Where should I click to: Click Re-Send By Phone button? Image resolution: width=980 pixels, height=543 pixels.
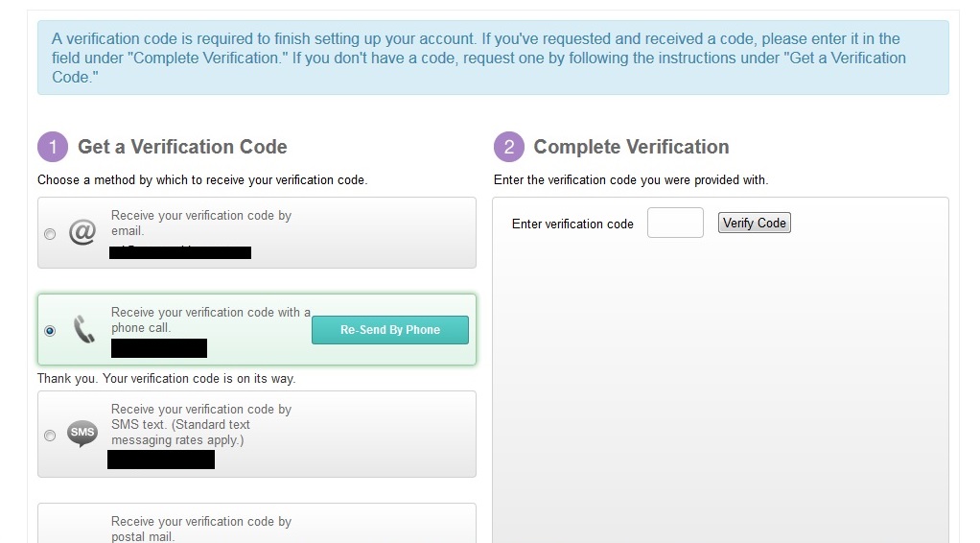[x=390, y=330]
